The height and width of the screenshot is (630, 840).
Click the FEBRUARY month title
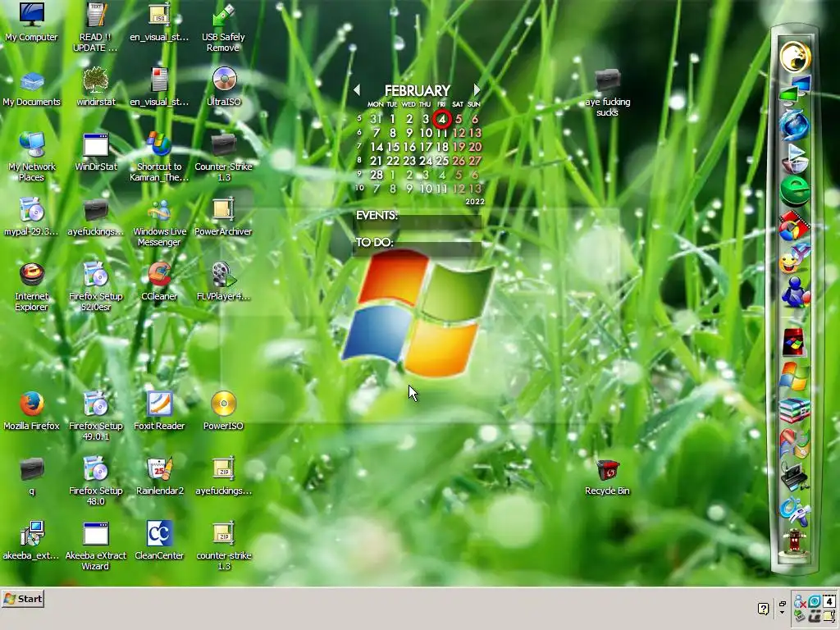click(417, 90)
